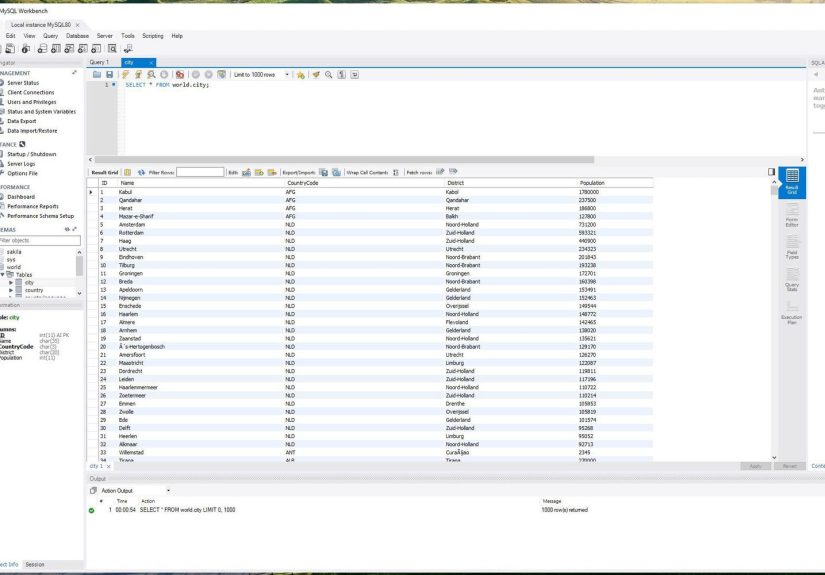Screen dimensions: 825x575
Task: Open the Performance Dashboard link
Action: (x=21, y=197)
